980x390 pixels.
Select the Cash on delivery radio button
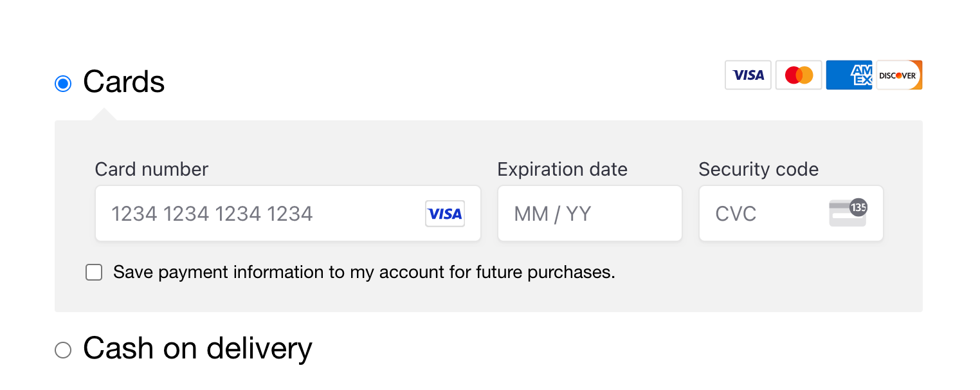coord(63,350)
